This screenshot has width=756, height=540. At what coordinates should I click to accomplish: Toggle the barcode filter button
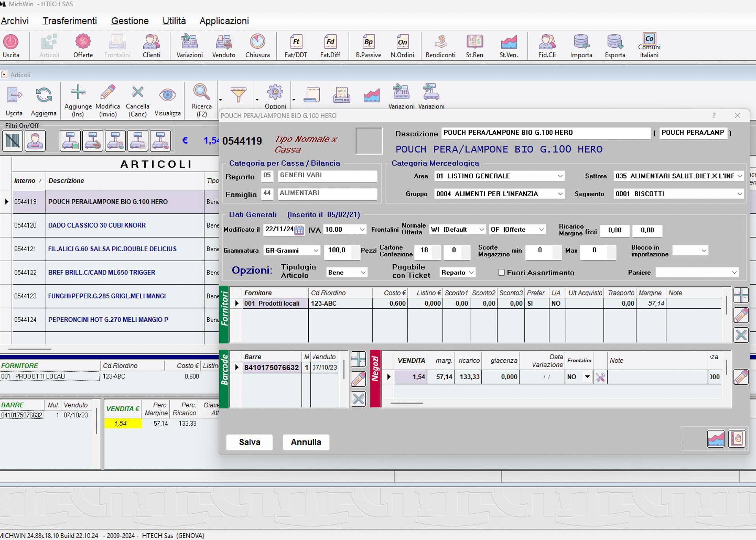(13, 141)
